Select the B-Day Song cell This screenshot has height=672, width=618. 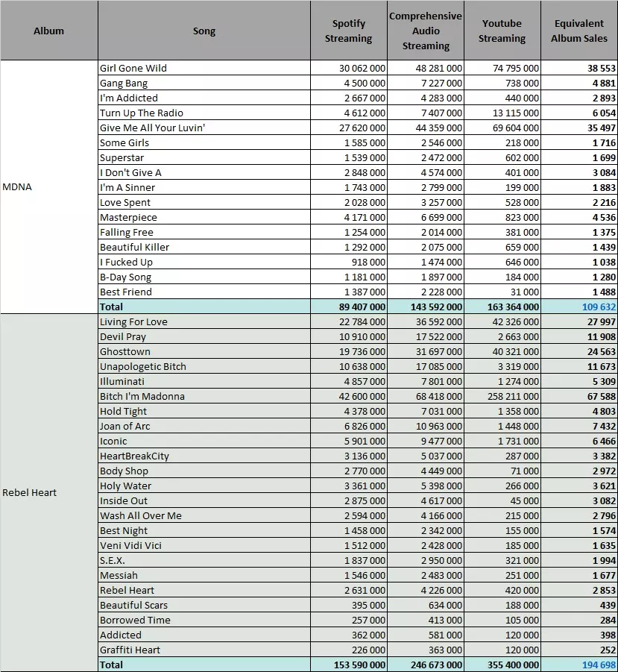204,277
